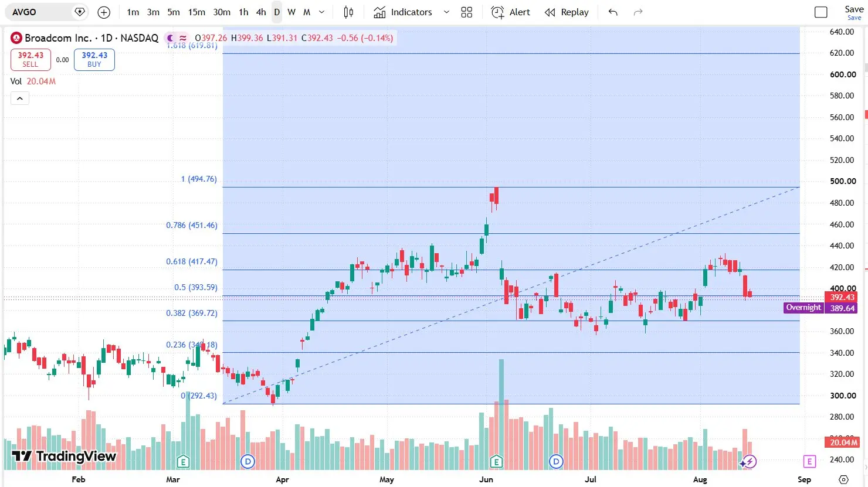The height and width of the screenshot is (487, 868).
Task: Click the 600.00 price axis label
Action: pos(843,74)
